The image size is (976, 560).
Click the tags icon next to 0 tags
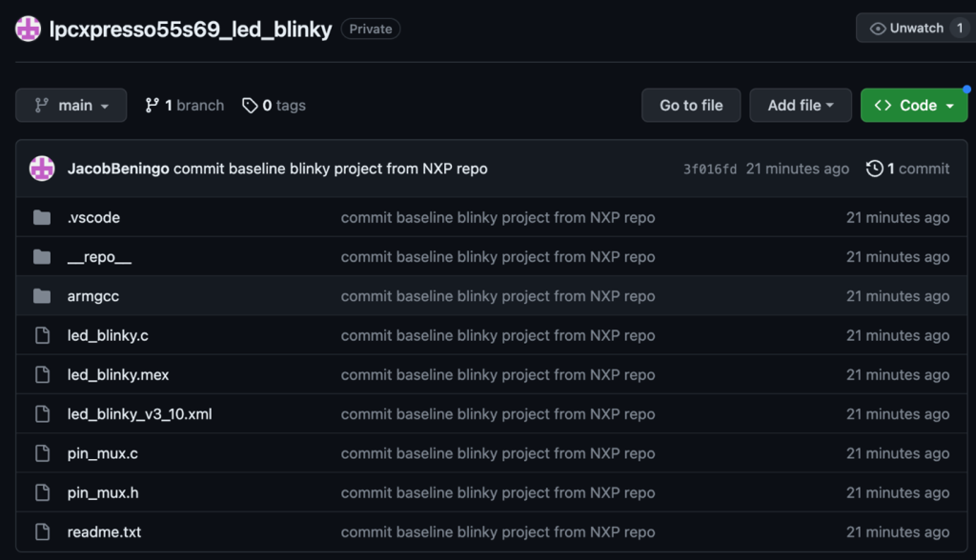(x=250, y=106)
